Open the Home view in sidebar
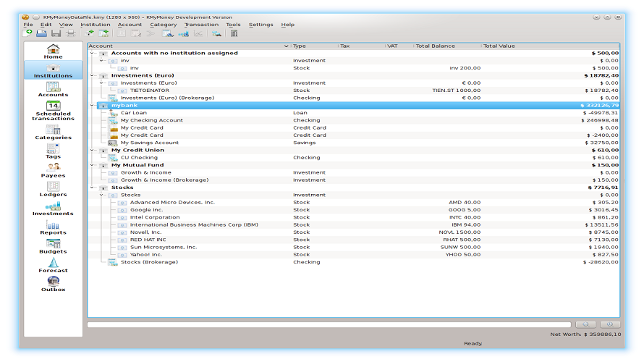The image size is (644, 362). 53,51
